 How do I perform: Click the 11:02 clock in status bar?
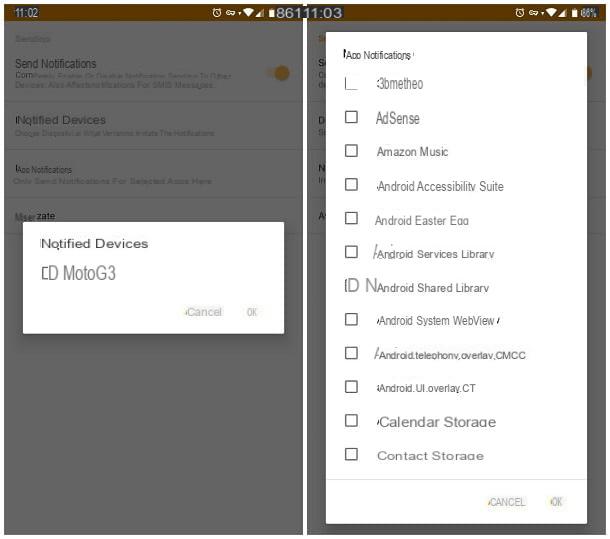[x=26, y=13]
